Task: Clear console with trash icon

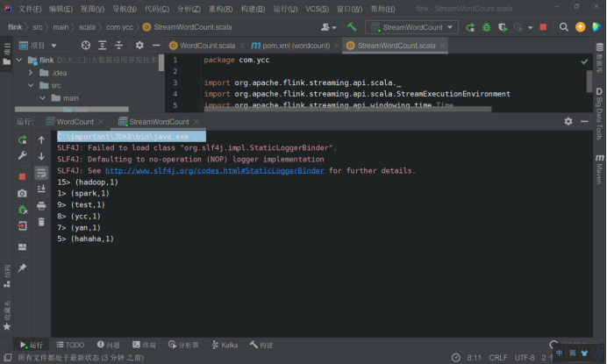Action: (x=41, y=222)
